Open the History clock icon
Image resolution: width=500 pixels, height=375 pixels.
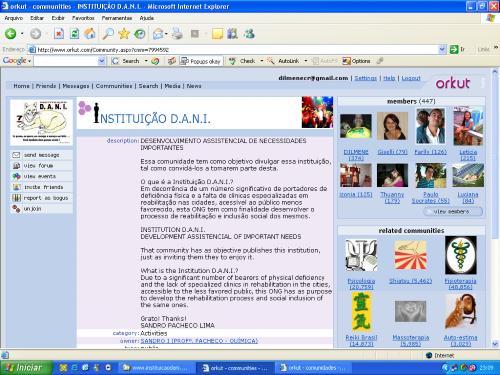click(x=140, y=33)
